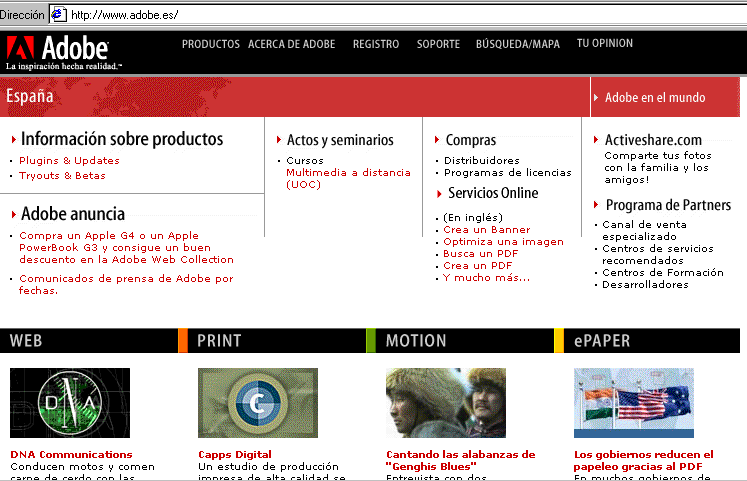Click the red arrow beside Información sobre productos
This screenshot has height=481, width=747.
[x=14, y=140]
